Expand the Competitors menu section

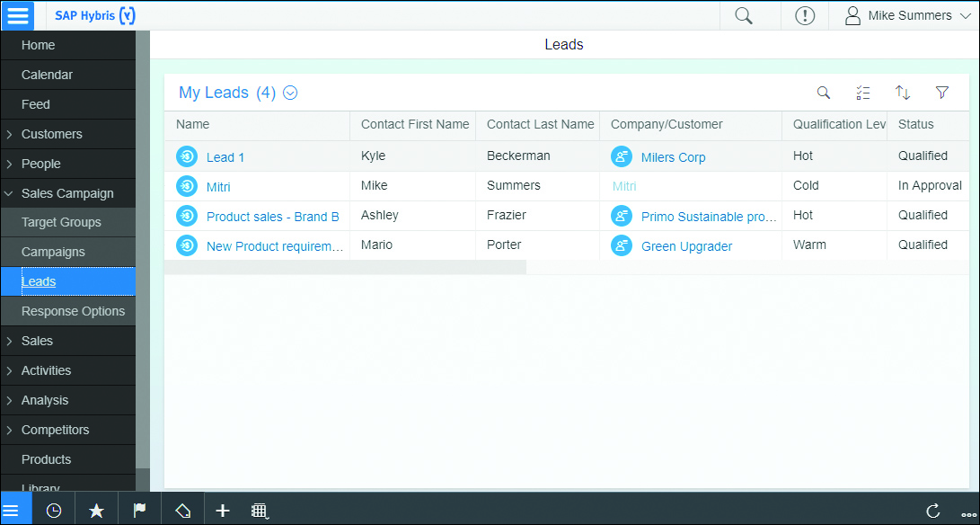pyautogui.click(x=9, y=430)
